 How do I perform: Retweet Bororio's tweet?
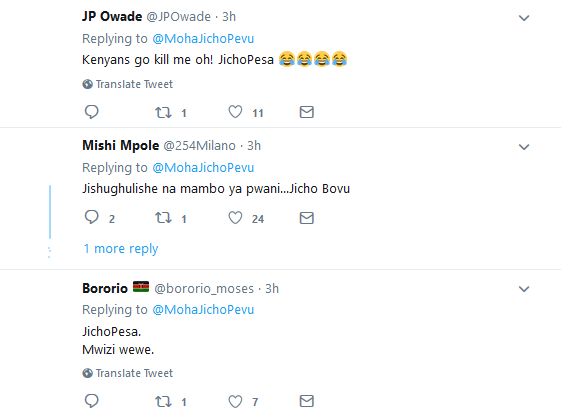pos(163,401)
